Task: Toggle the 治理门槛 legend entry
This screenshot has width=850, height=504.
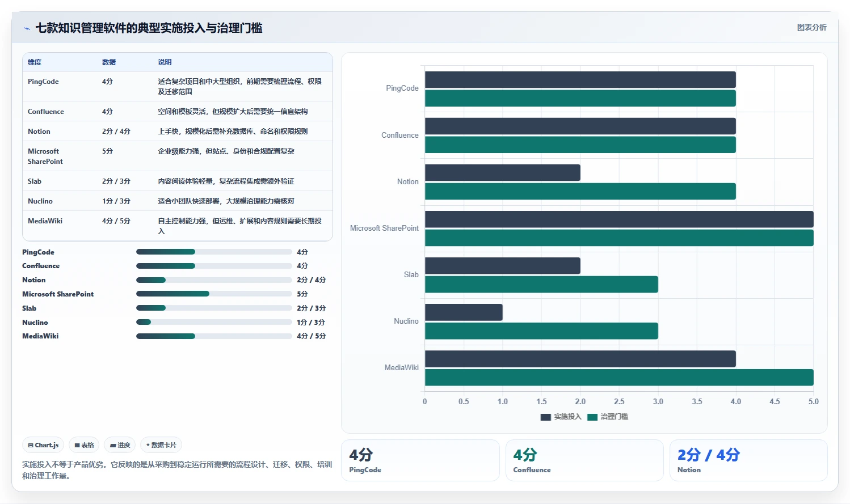Action: [x=608, y=417]
